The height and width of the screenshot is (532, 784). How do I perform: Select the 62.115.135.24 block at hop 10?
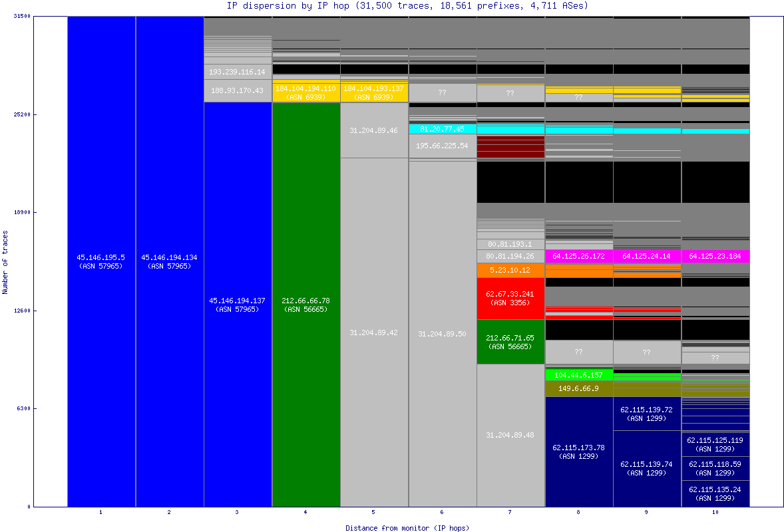715,493
